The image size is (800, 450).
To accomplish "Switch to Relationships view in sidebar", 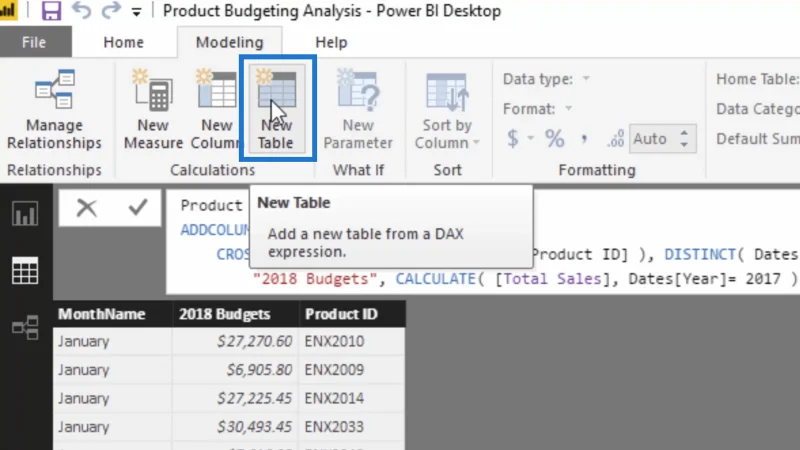I will click(25, 327).
